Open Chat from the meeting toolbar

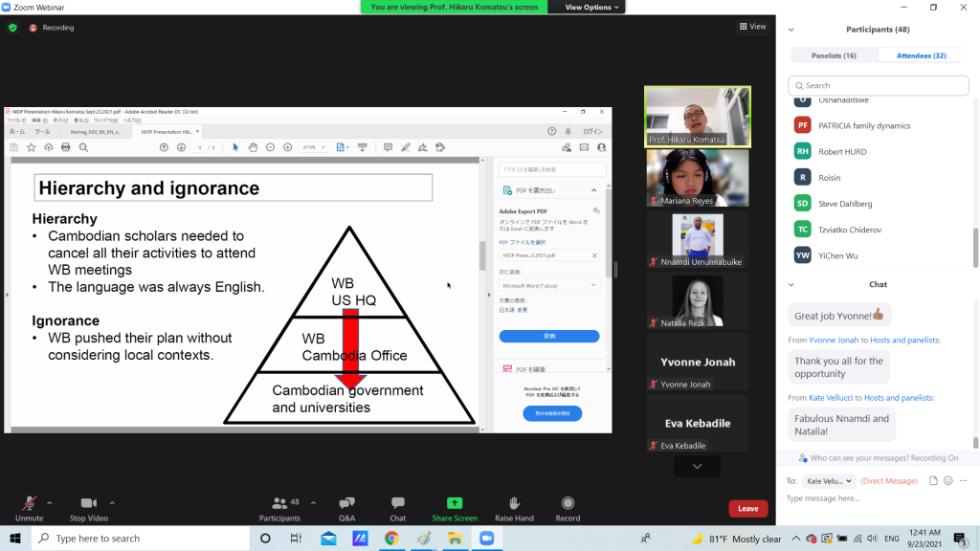[397, 509]
